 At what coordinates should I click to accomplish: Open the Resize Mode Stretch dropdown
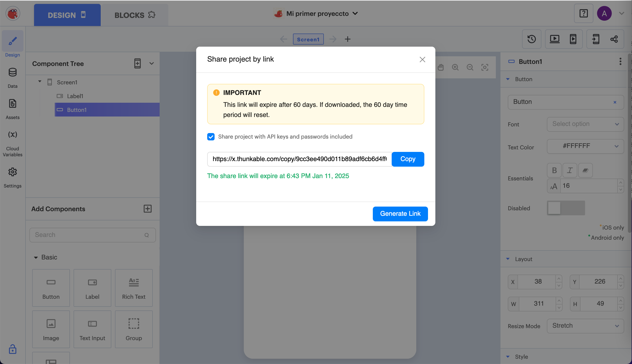[585, 326]
